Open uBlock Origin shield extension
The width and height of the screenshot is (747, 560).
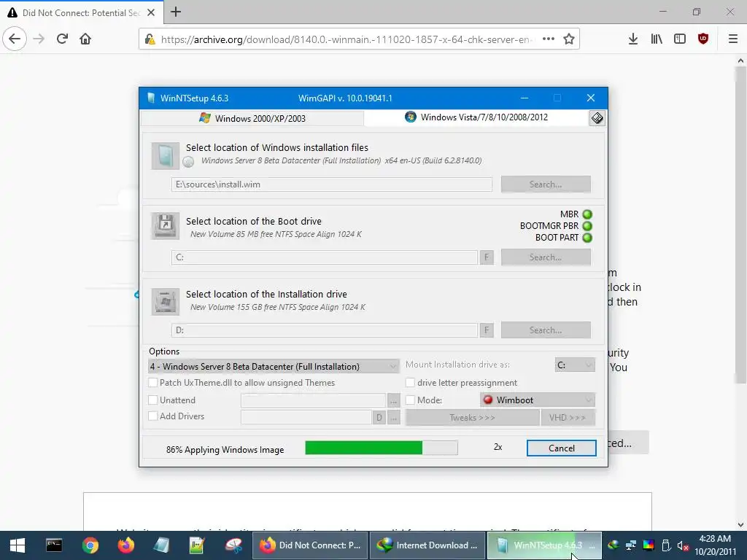click(703, 39)
